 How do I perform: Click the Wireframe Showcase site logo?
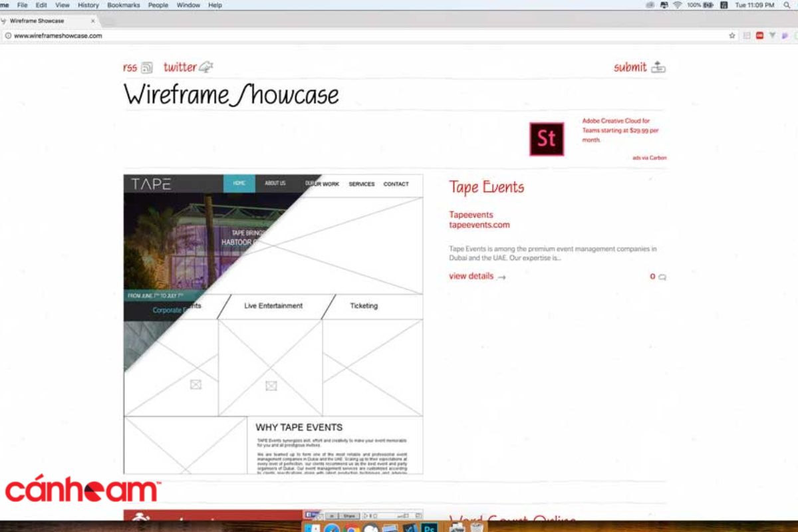(231, 95)
